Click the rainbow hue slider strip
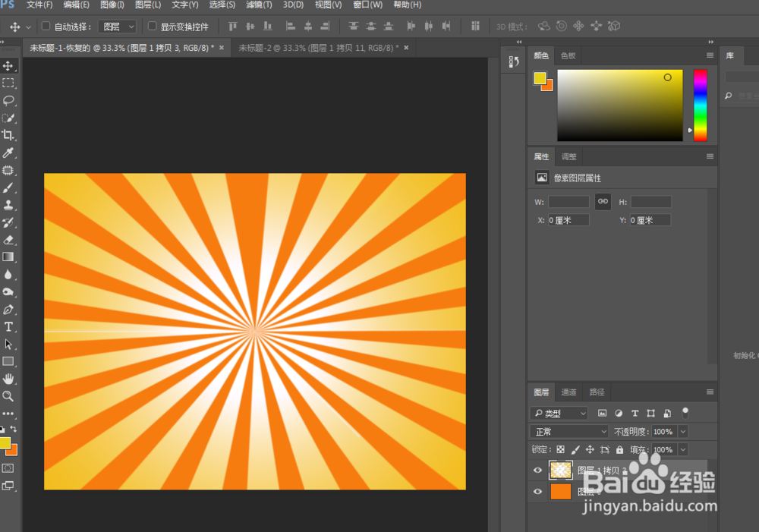This screenshot has width=759, height=532. 700,105
